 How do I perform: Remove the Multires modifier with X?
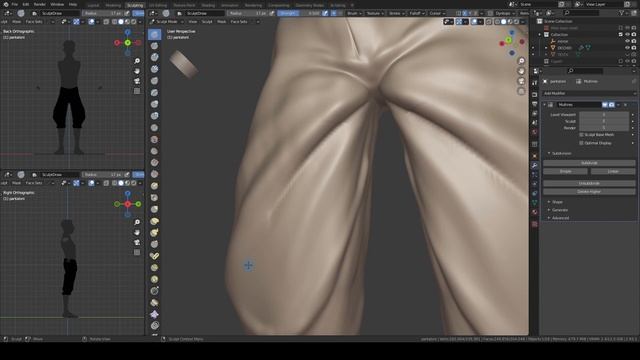[625, 105]
